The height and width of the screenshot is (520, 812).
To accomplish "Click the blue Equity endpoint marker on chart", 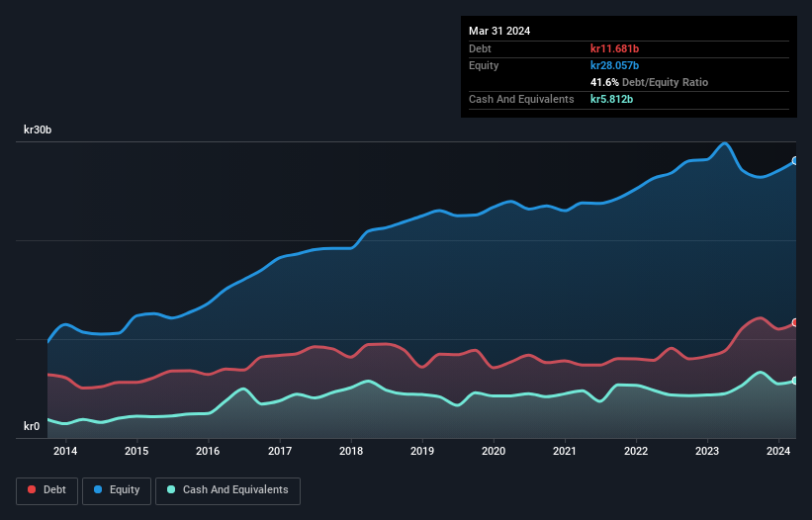I will pyautogui.click(x=794, y=160).
